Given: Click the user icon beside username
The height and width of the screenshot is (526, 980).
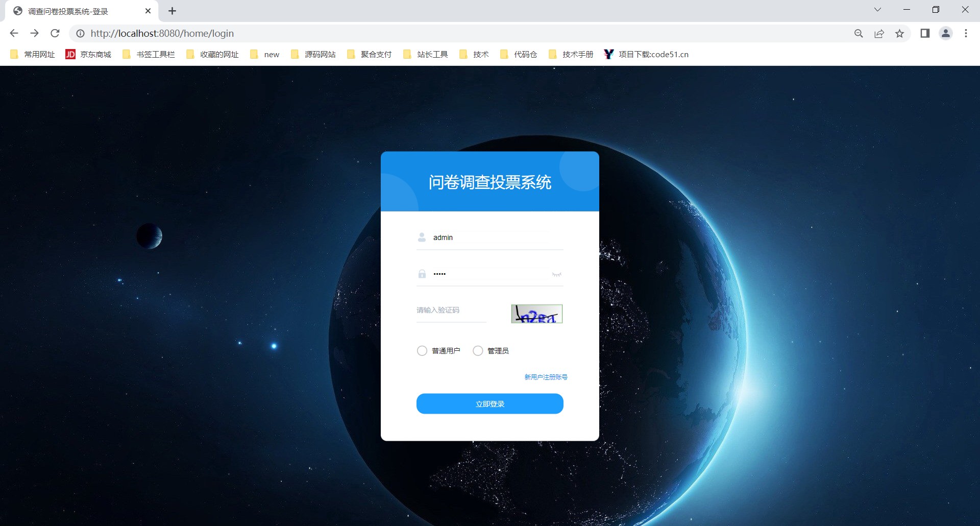Looking at the screenshot, I should click(x=422, y=237).
